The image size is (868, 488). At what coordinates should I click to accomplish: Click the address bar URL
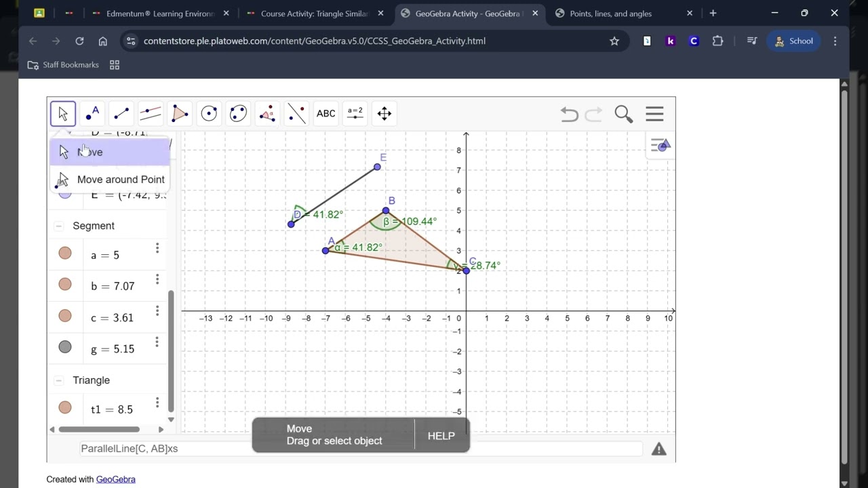click(314, 41)
